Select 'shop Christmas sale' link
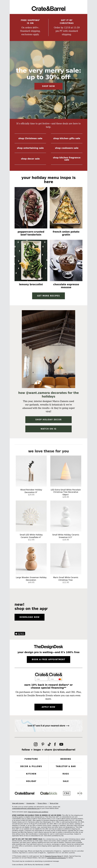 (30, 138)
